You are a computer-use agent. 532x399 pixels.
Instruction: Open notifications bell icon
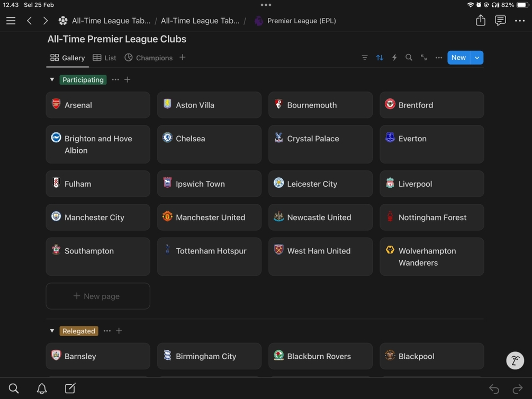pyautogui.click(x=42, y=388)
